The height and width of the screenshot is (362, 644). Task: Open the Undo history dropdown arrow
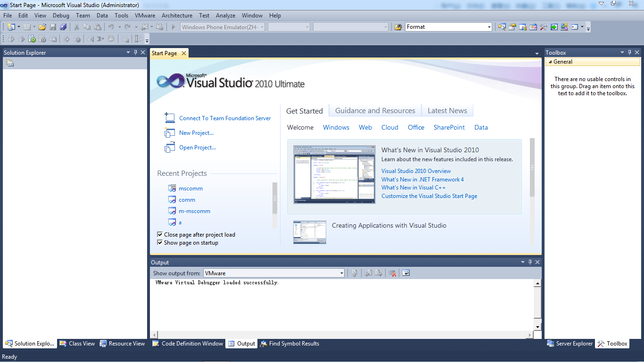pos(119,27)
